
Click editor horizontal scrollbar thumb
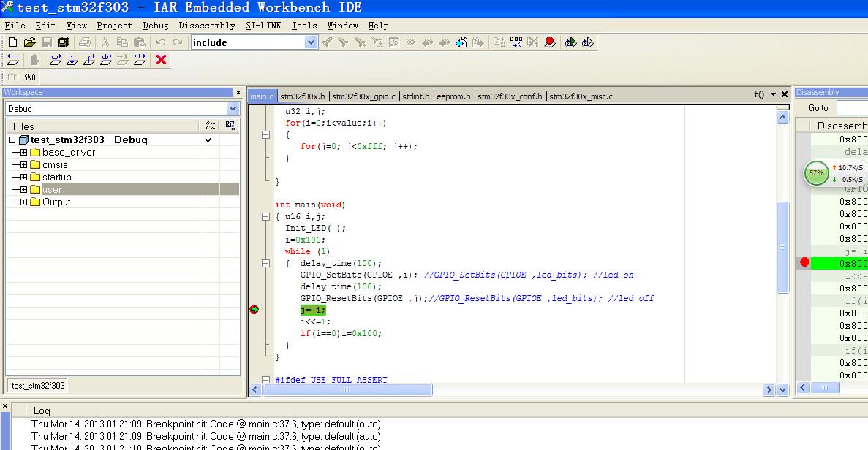[347, 390]
